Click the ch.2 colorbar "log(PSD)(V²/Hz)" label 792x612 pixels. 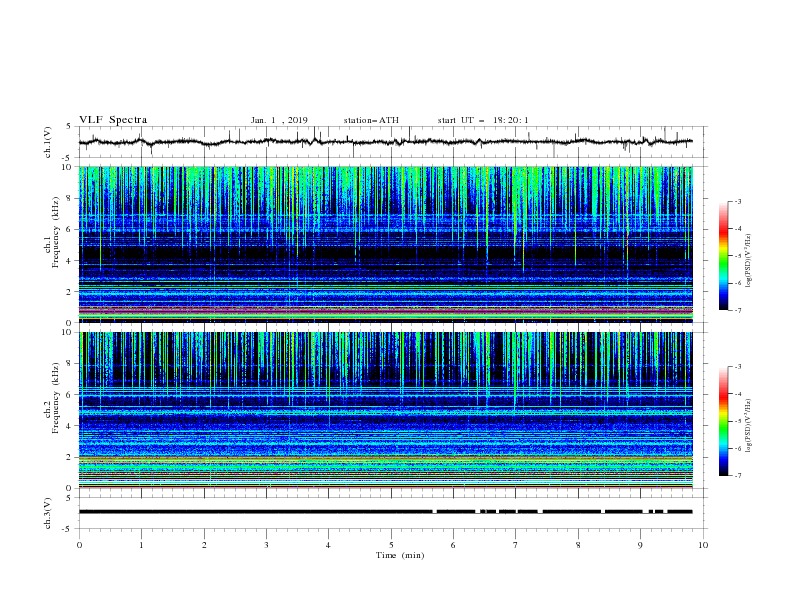749,426
